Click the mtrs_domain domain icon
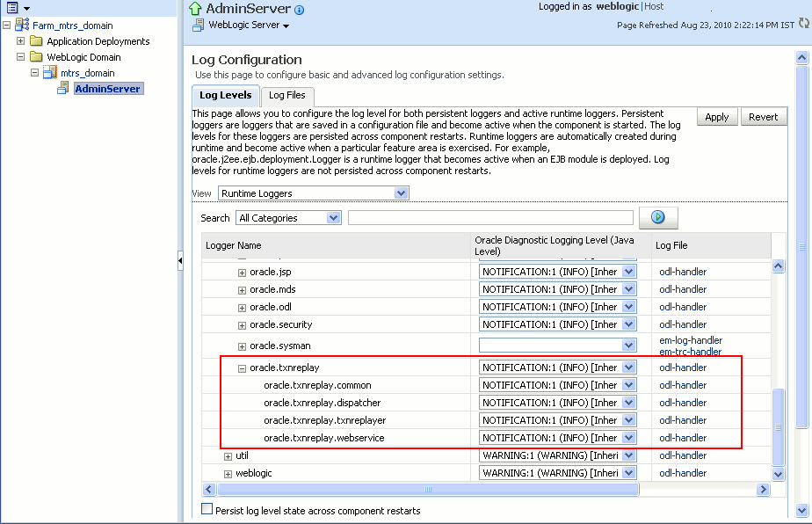Image resolution: width=812 pixels, height=524 pixels. (x=50, y=72)
